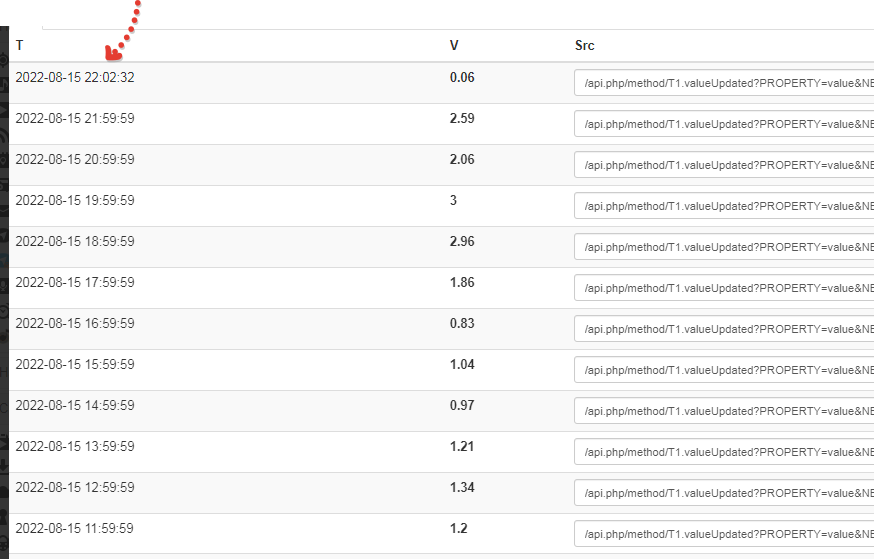Click the timestamp 2022-08-15 22:02:32
Image resolution: width=874 pixels, height=559 pixels.
[x=75, y=77]
